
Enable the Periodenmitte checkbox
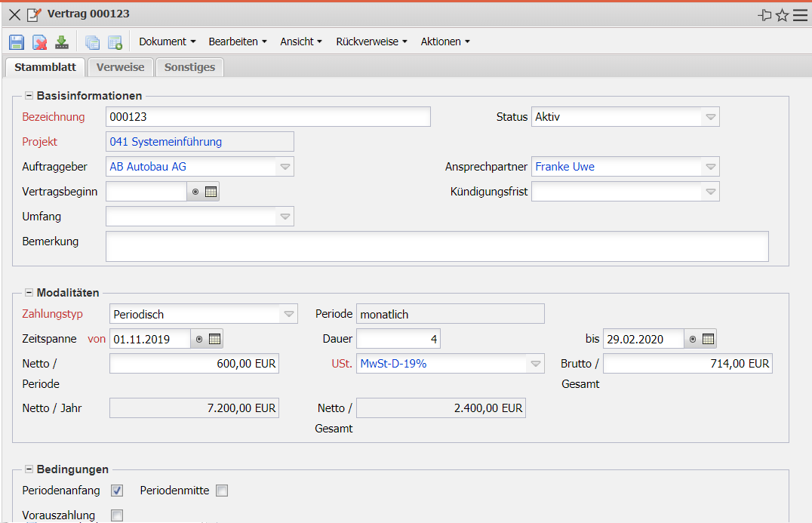(221, 491)
